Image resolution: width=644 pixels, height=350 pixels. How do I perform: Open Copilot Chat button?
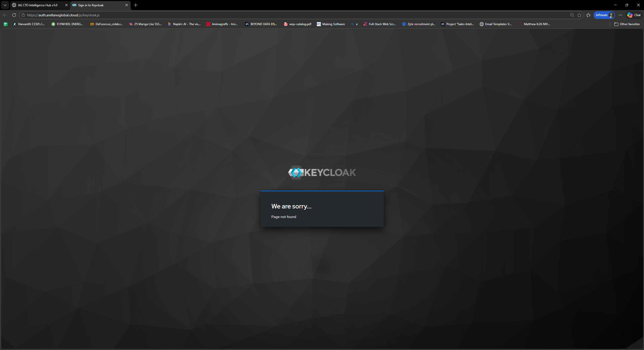point(634,15)
